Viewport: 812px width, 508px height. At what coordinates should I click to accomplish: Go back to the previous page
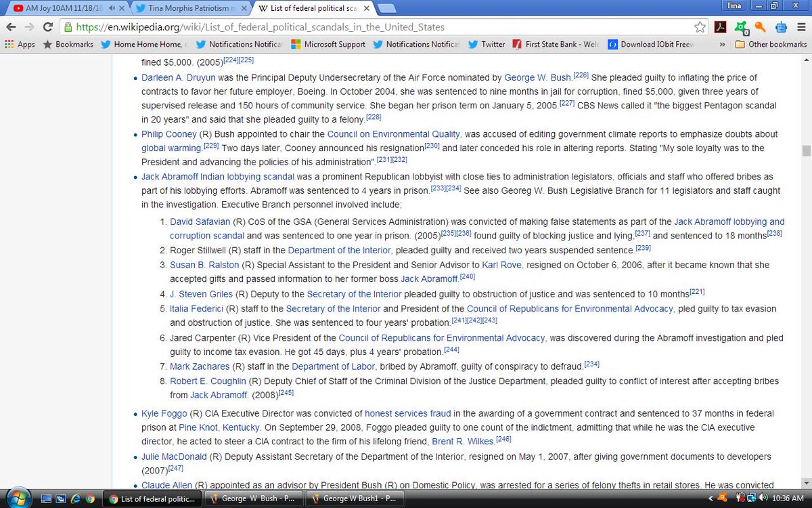point(10,27)
